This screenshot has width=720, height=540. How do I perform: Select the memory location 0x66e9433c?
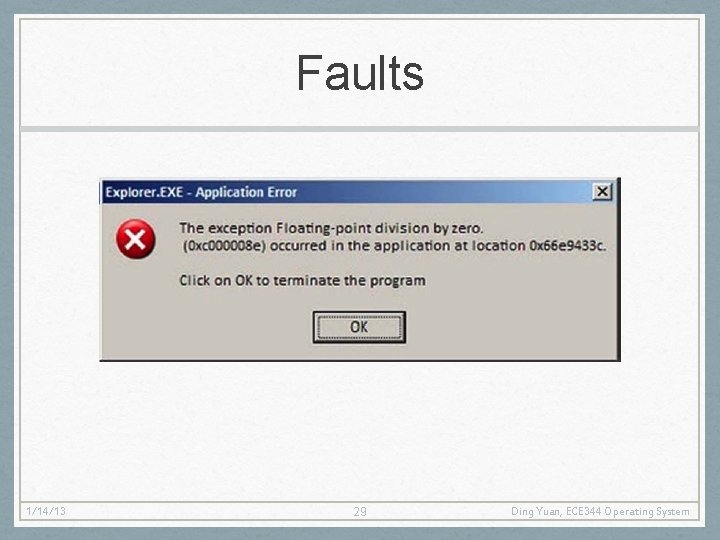click(566, 246)
